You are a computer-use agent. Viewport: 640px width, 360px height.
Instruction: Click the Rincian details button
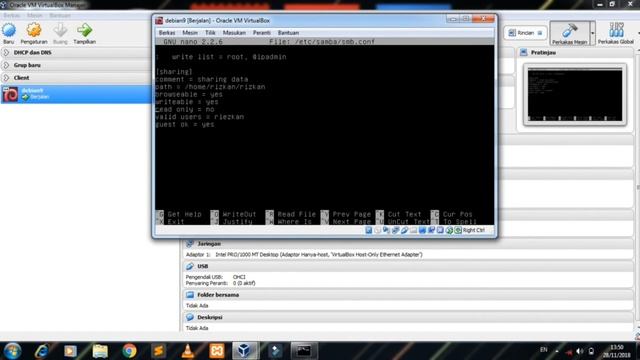click(525, 33)
